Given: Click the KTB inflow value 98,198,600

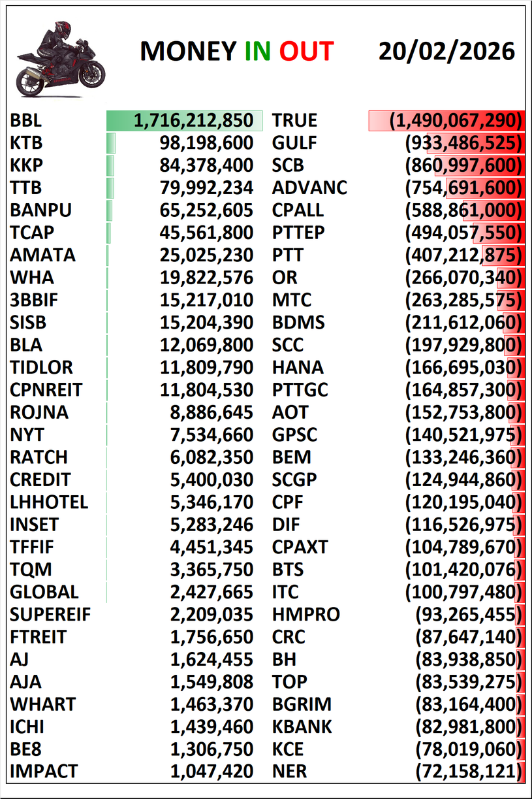Looking at the screenshot, I should 206,143.
